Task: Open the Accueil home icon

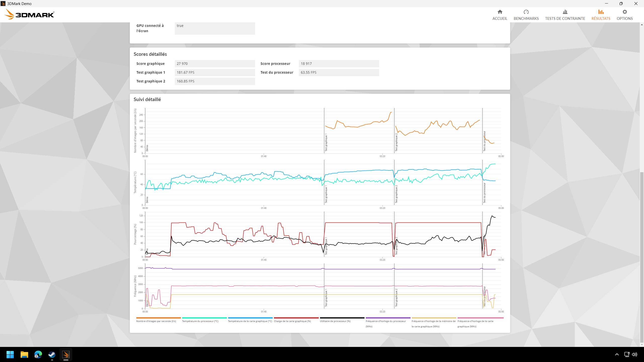Action: point(500,12)
